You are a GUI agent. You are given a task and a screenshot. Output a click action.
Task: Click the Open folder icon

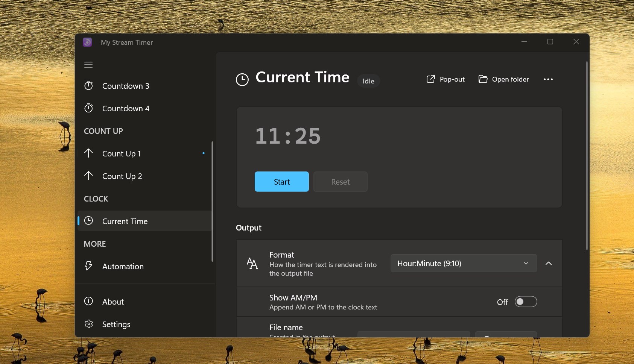tap(483, 79)
